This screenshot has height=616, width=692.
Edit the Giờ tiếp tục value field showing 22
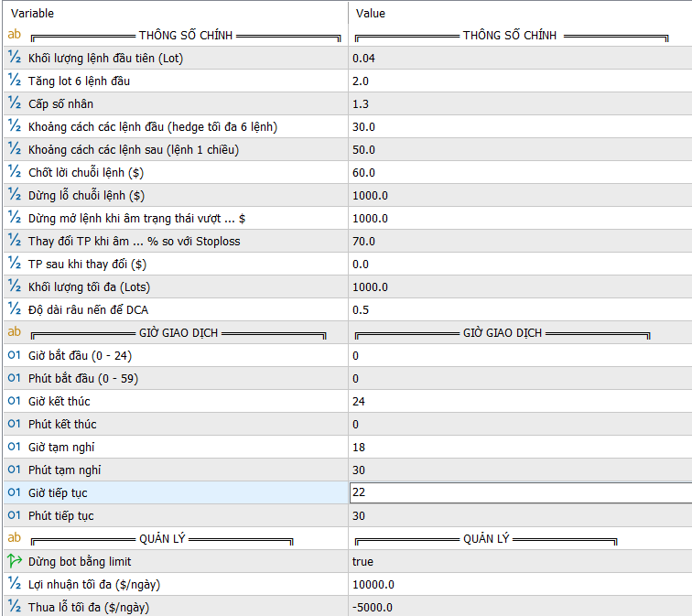[x=521, y=492]
